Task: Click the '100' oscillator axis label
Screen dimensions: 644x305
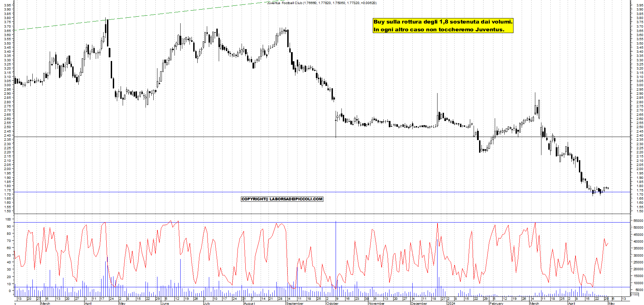Action: pyautogui.click(x=9, y=219)
